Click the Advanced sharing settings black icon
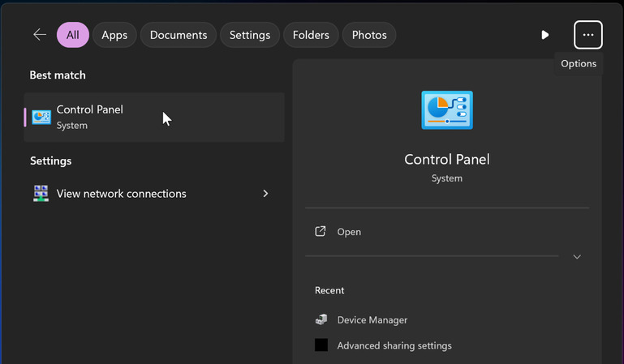This screenshot has width=624, height=364. tap(321, 345)
